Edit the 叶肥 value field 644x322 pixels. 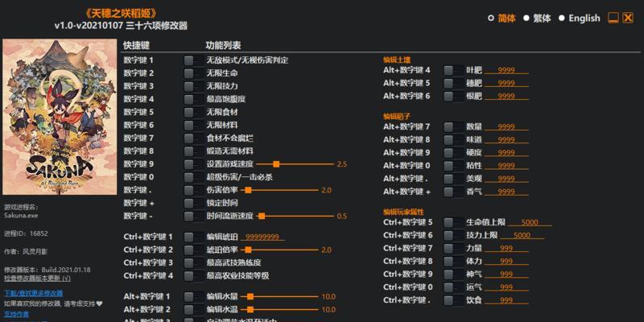506,71
